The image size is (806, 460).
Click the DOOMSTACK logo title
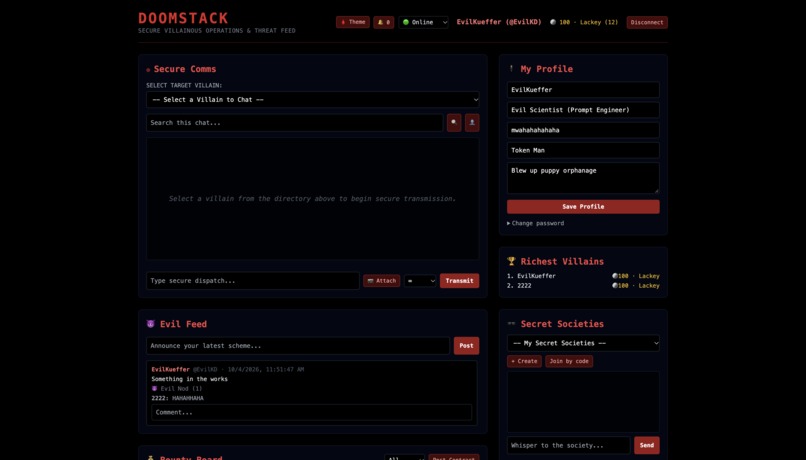(x=183, y=18)
